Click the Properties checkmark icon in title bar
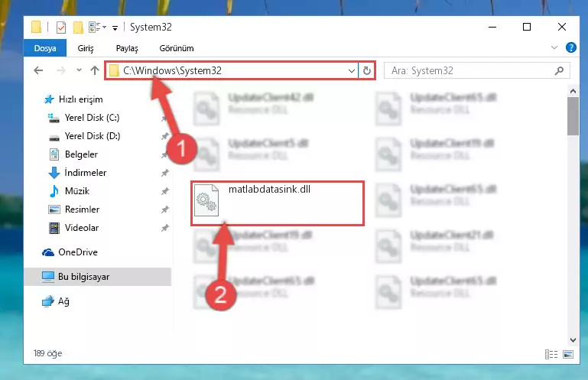The image size is (588, 380). click(x=60, y=28)
